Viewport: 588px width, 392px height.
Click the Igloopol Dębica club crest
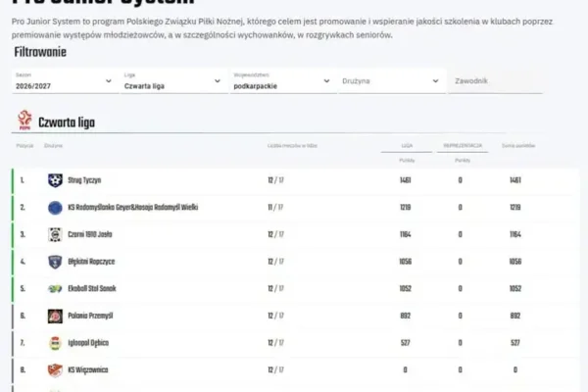(55, 343)
